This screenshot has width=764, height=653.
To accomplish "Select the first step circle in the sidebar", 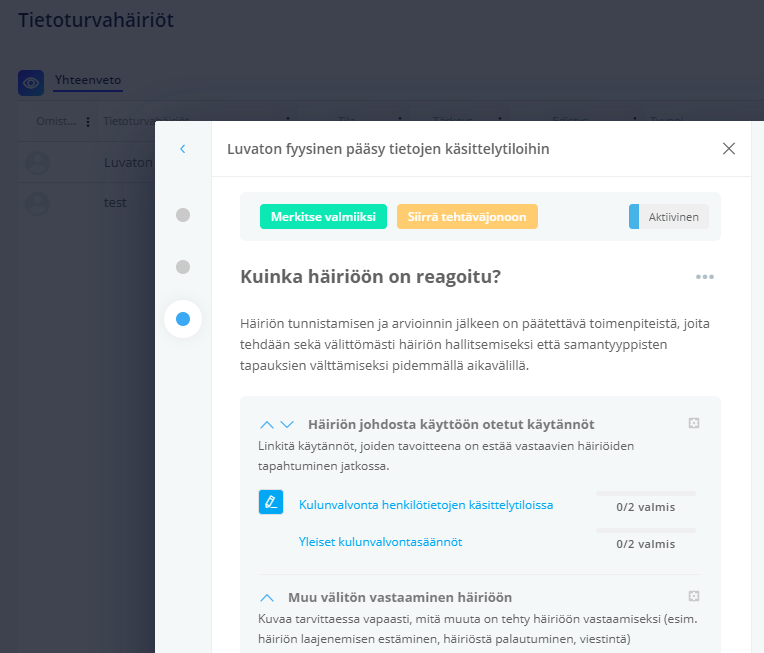I will pyautogui.click(x=183, y=215).
